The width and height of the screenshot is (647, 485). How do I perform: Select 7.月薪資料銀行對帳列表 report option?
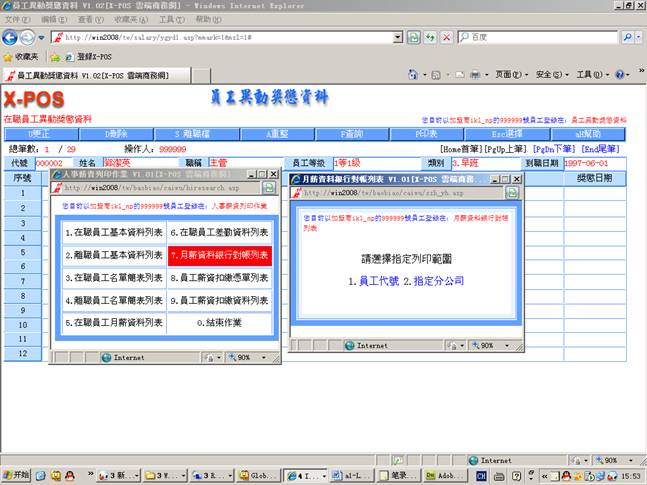(x=220, y=255)
